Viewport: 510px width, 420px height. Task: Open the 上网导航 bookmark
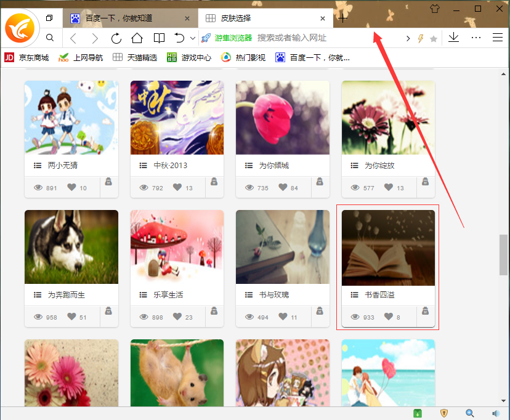(81, 58)
